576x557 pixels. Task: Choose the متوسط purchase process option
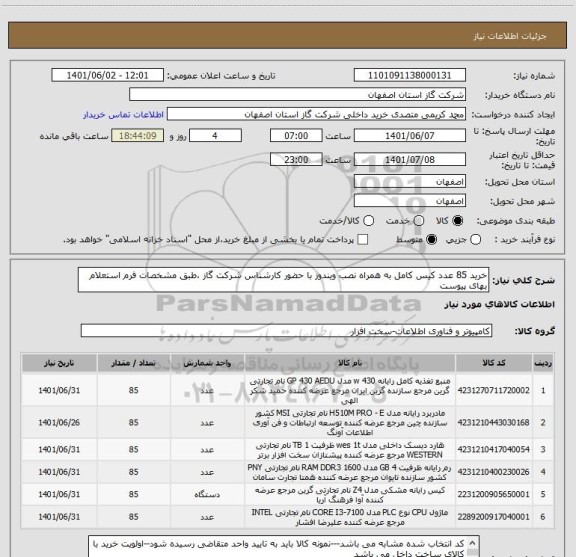(431, 240)
